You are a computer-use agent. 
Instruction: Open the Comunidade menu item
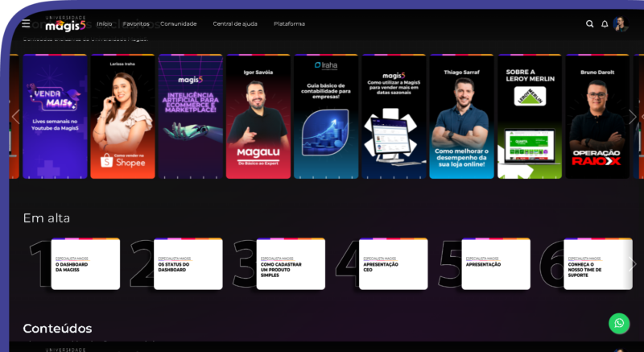(x=178, y=24)
